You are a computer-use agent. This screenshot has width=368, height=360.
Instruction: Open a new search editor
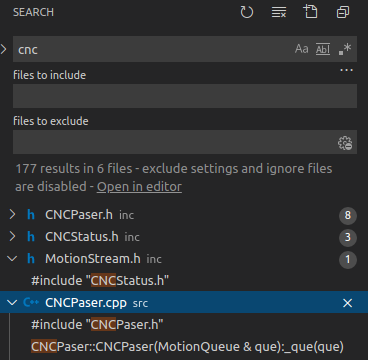(x=310, y=12)
